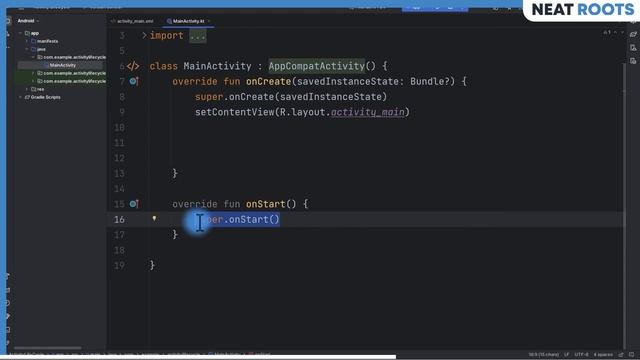Select the app module in project tree

click(x=32, y=33)
